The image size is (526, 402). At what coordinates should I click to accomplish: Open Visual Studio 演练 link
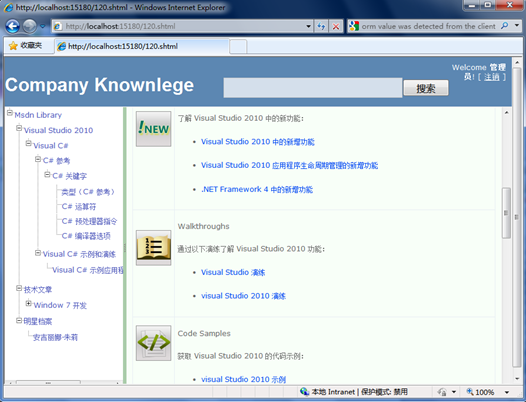pyautogui.click(x=233, y=272)
